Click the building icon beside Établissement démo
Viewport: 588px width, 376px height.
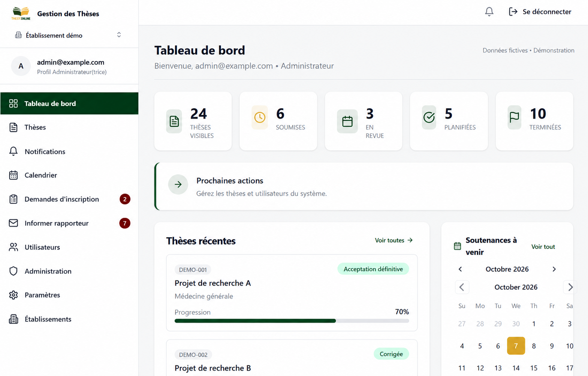18,35
